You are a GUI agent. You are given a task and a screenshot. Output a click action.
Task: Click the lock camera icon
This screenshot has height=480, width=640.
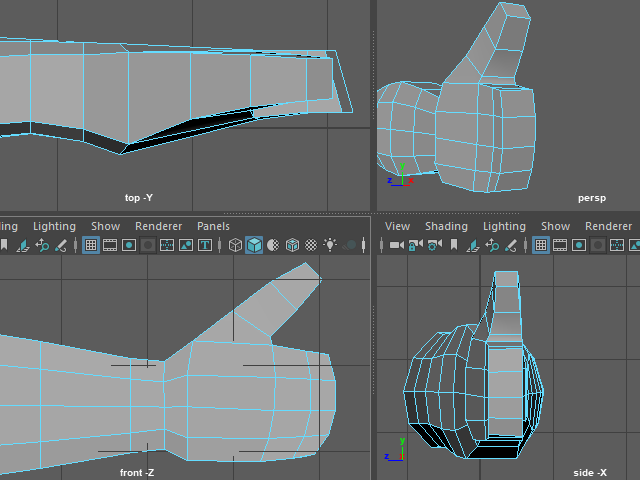click(x=414, y=245)
